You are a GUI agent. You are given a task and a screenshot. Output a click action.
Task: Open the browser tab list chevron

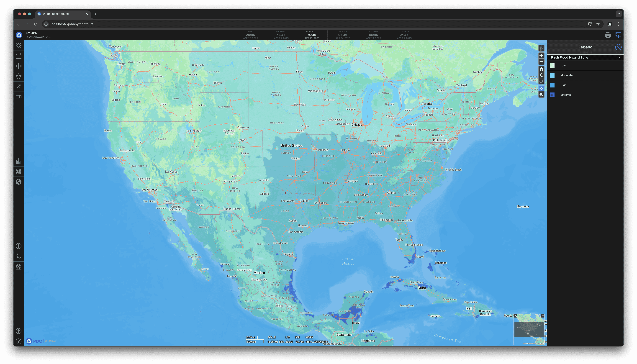tap(619, 14)
